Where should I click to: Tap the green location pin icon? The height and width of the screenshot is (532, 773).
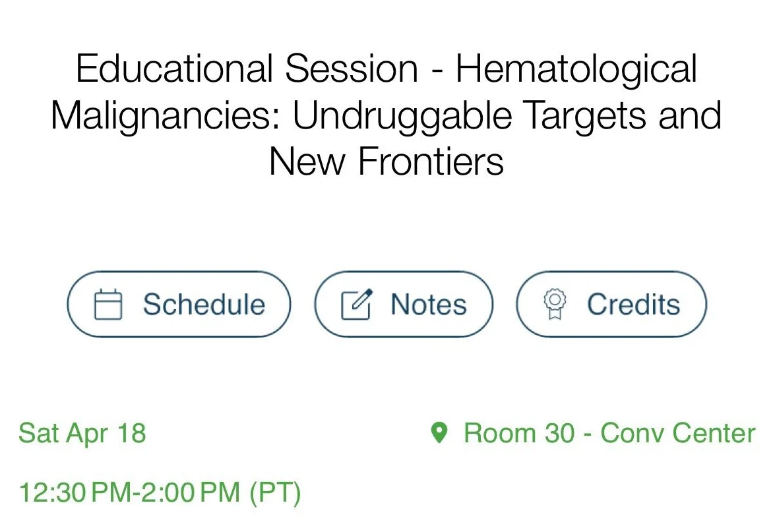coord(439,433)
